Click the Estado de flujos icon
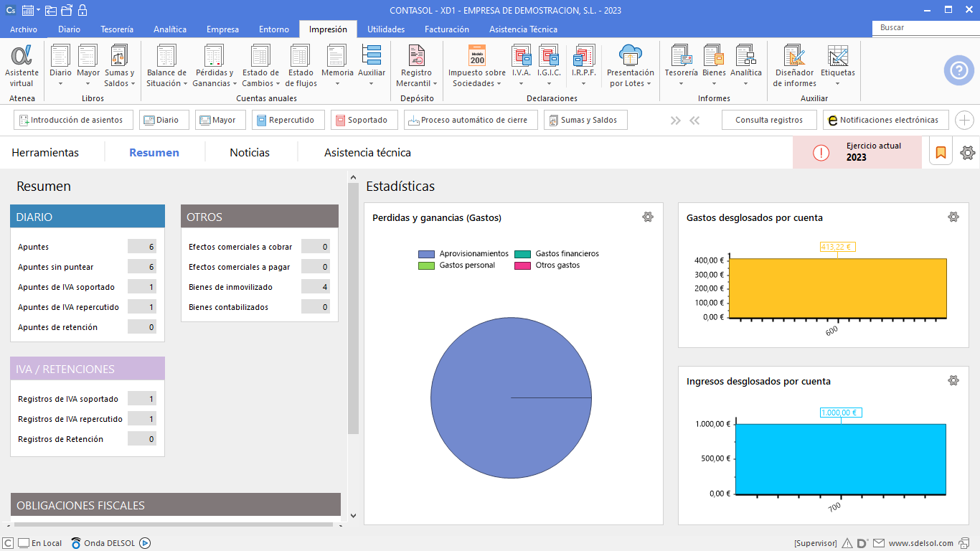This screenshot has height=551, width=980. pos(301,57)
